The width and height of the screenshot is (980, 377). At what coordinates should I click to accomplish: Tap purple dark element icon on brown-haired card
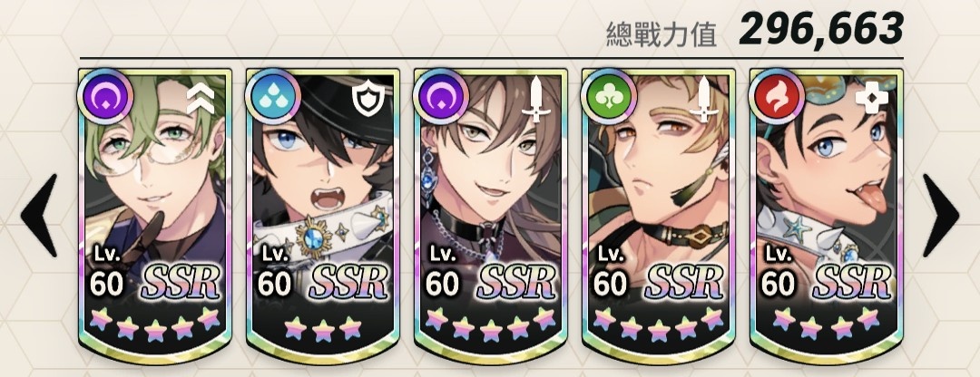pos(441,97)
